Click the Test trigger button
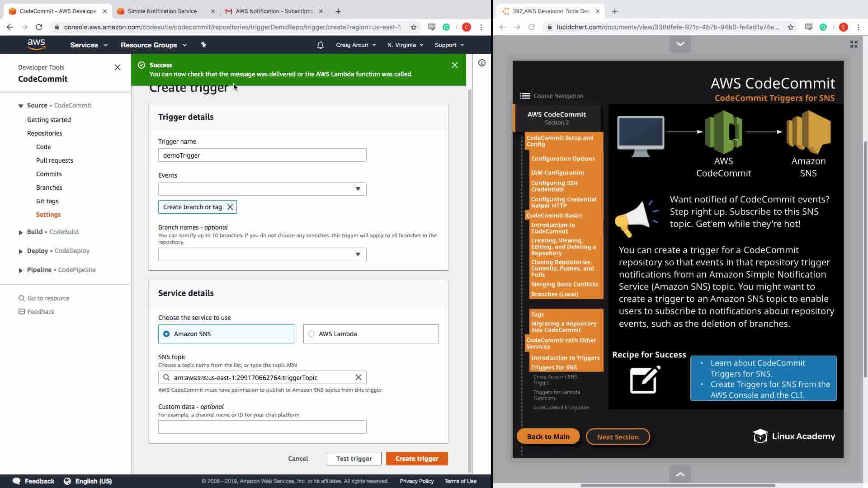 (x=354, y=459)
